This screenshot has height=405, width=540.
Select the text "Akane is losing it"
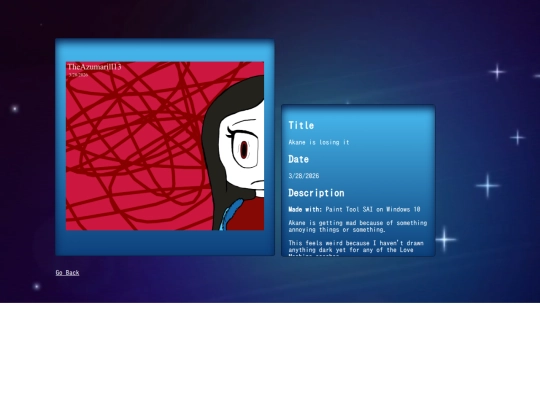click(319, 142)
